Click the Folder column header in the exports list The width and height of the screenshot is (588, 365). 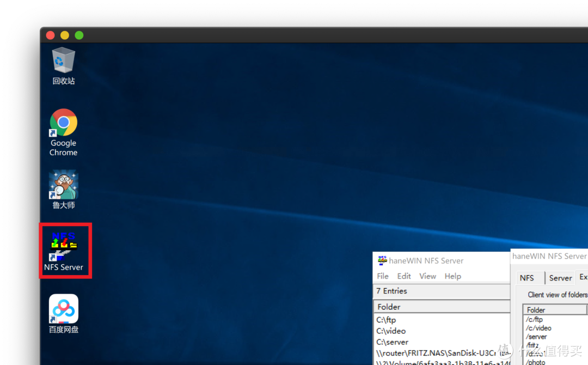point(389,306)
